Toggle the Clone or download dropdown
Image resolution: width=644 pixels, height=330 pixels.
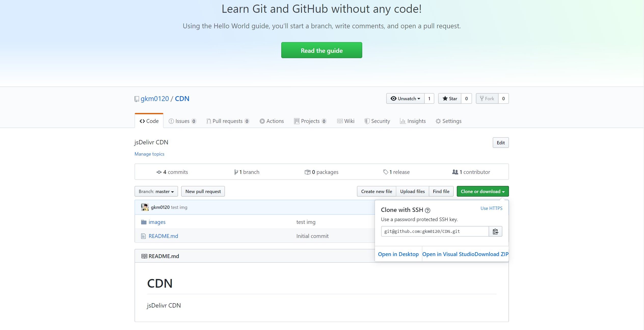coord(483,191)
